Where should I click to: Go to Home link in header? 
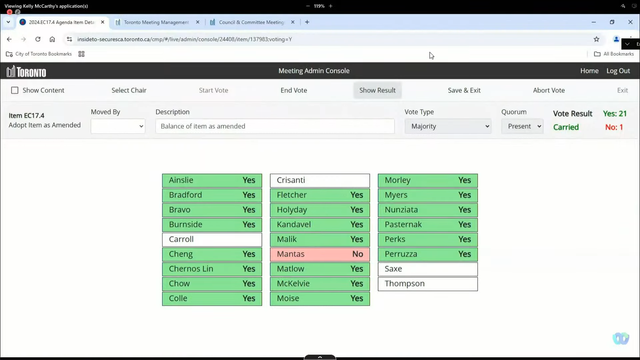coord(589,71)
